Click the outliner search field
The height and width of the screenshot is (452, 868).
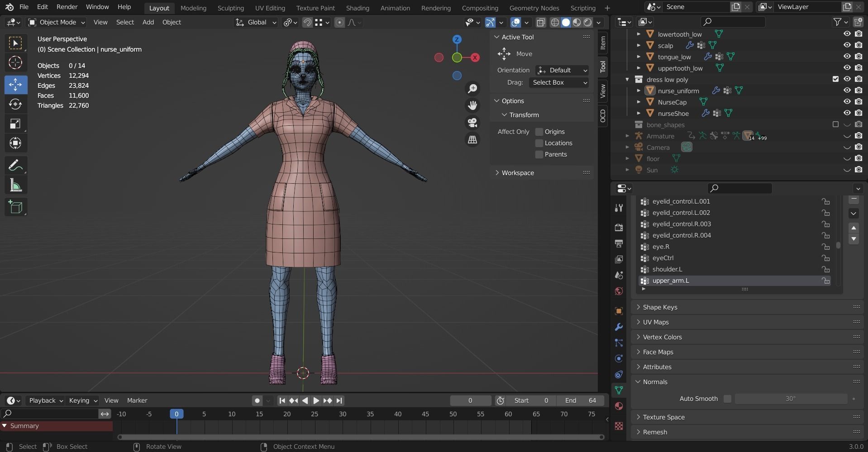[733, 22]
